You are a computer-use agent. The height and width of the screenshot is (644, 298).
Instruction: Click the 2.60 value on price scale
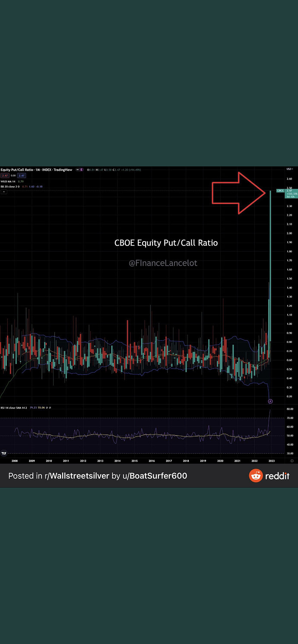(289, 179)
